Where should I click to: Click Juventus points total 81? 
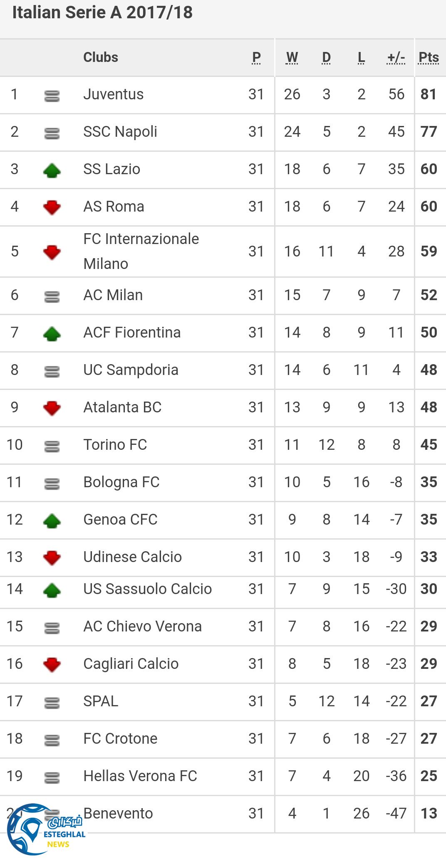pyautogui.click(x=429, y=94)
